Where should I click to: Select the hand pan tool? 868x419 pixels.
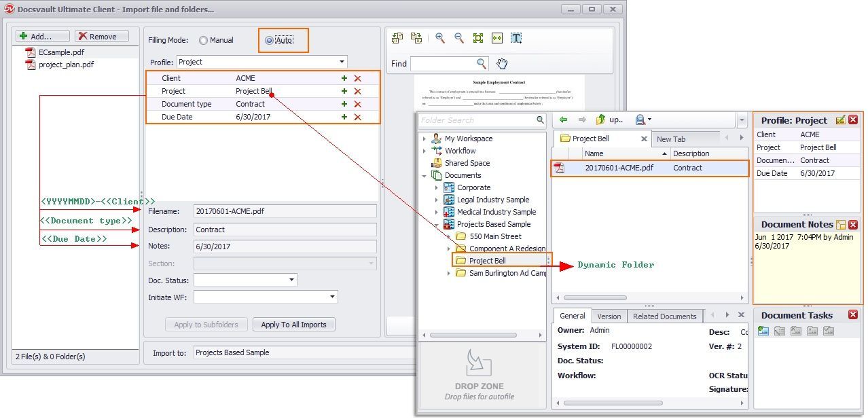pyautogui.click(x=502, y=64)
